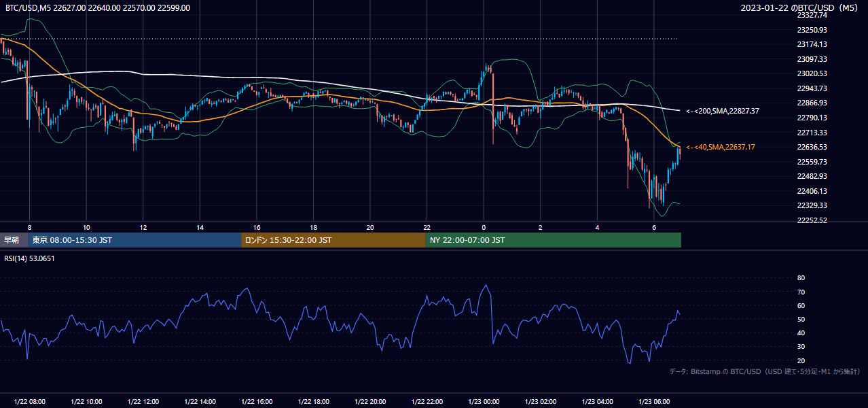This screenshot has height=408, width=868.
Task: Click the hour label 18 under price chart
Action: point(314,227)
